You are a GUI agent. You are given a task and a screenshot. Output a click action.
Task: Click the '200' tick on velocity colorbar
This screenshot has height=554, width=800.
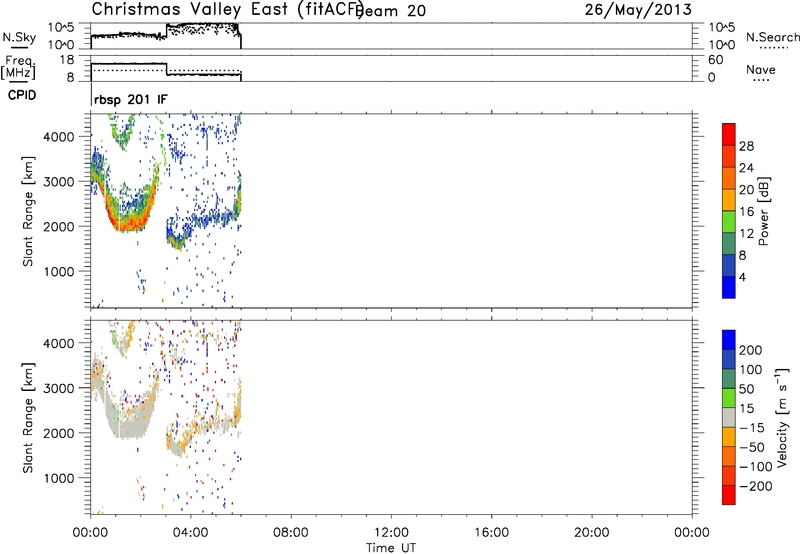751,350
